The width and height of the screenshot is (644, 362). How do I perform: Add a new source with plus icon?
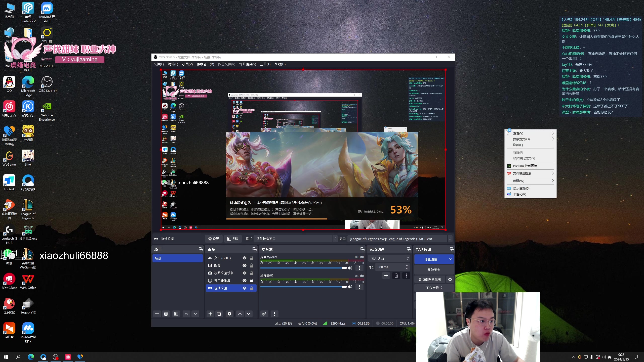[210, 314]
